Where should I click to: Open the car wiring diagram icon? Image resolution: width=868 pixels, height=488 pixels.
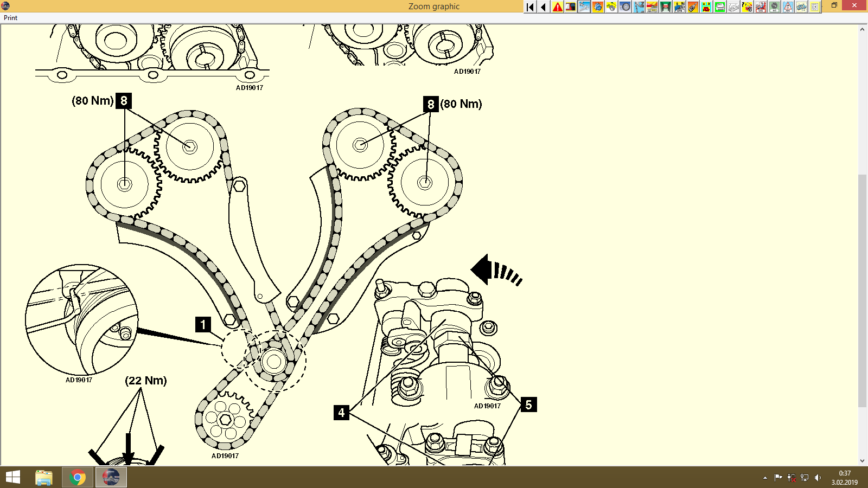click(800, 7)
